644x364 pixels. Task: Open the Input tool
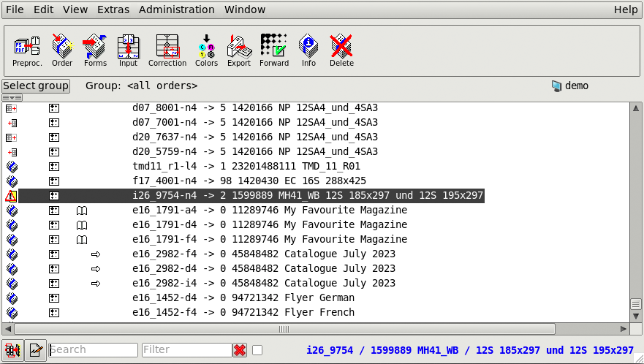(128, 51)
